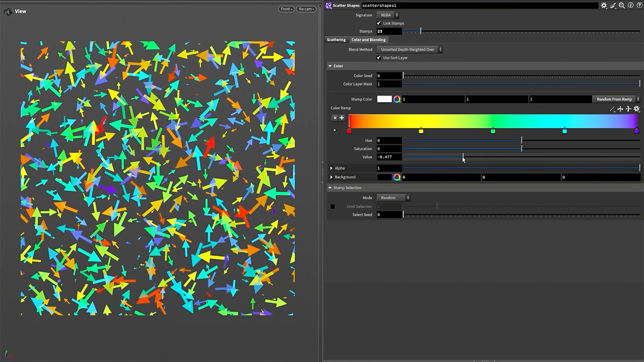Image resolution: width=644 pixels, height=362 pixels.
Task: Open Background color wheel picker
Action: (397, 177)
